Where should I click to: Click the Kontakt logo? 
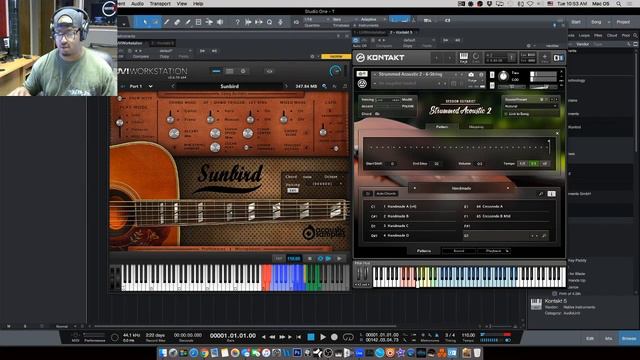coord(380,58)
